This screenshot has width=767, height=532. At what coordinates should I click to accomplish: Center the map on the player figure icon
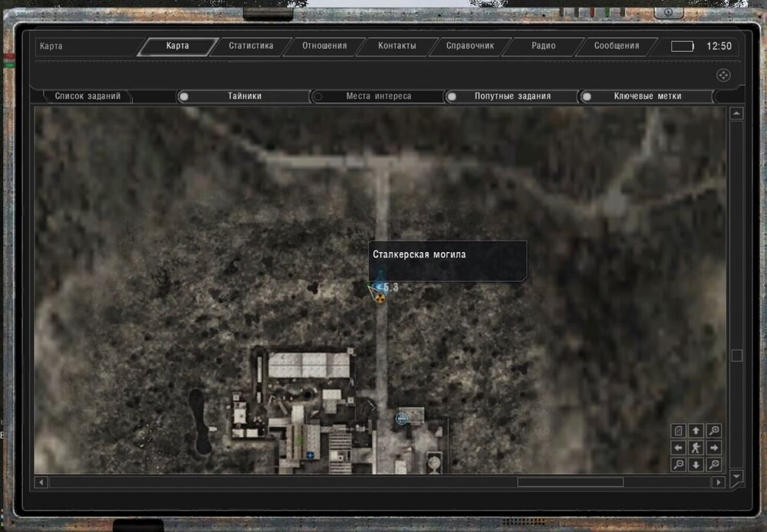point(696,448)
